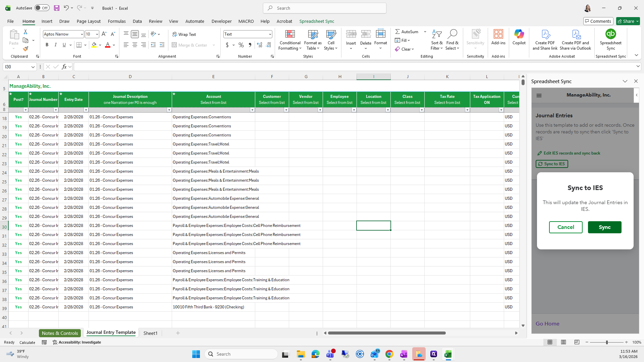The height and width of the screenshot is (362, 644).
Task: Toggle Wrap Text
Action: click(184, 34)
